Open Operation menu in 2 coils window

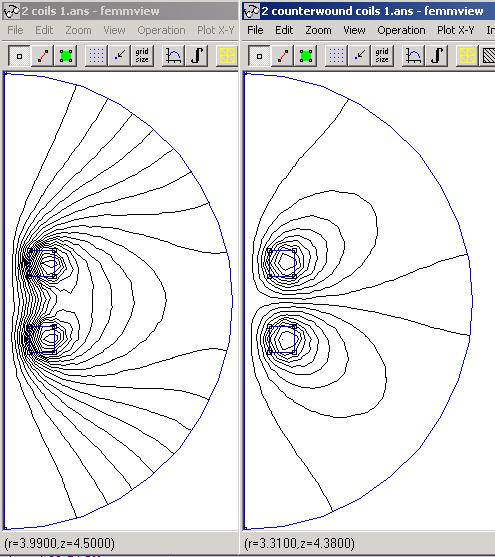coord(161,30)
